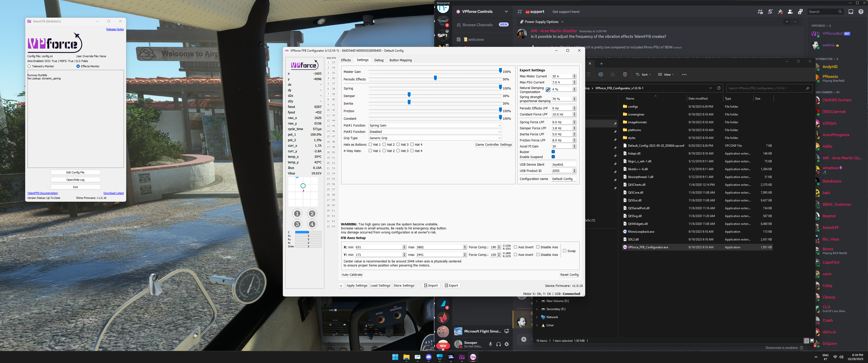Switch to the Effects tab
Image resolution: width=868 pixels, height=363 pixels.
346,60
